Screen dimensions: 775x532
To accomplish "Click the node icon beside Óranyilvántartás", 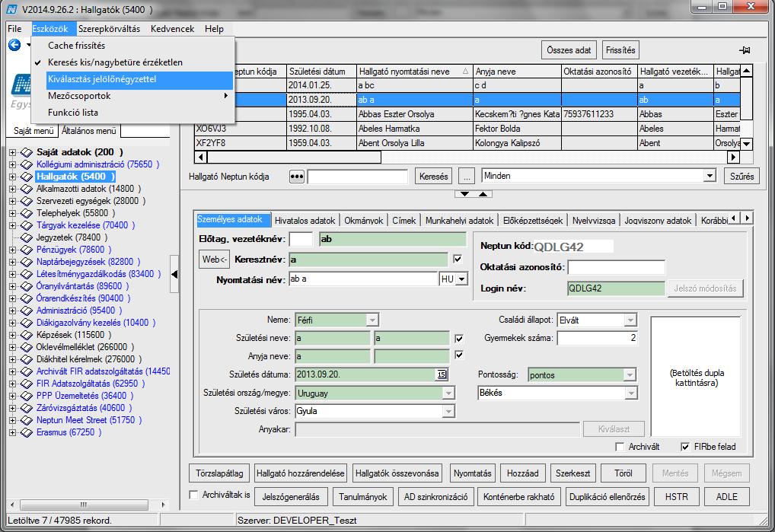I will click(x=27, y=286).
